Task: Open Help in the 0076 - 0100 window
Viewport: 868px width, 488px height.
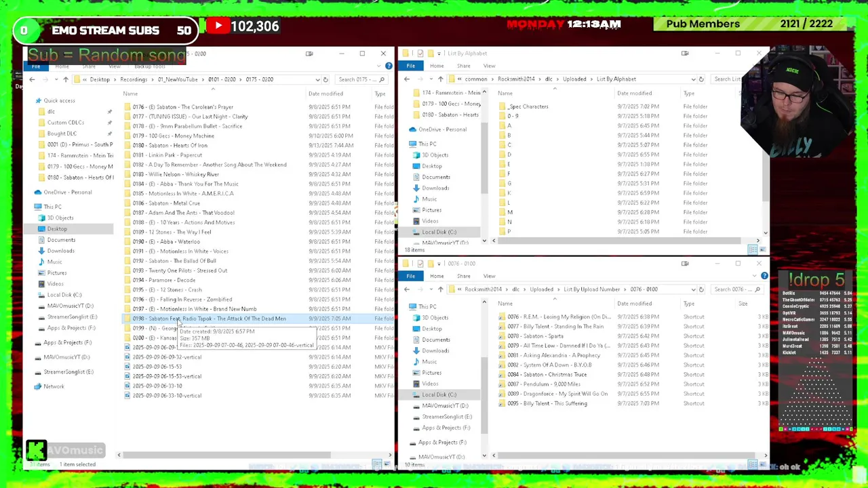Action: [x=764, y=276]
